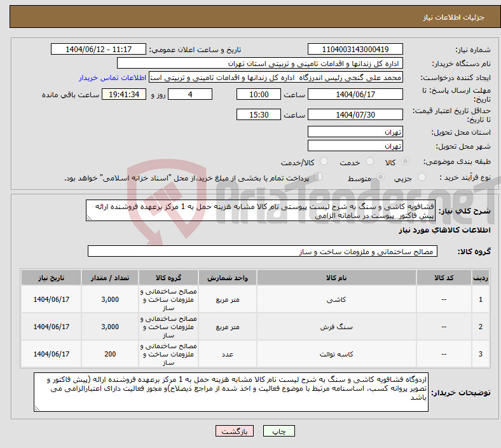Image resolution: width=501 pixels, height=448 pixels.
Task: Click the remaining days field showing 4
Action: click(x=190, y=95)
